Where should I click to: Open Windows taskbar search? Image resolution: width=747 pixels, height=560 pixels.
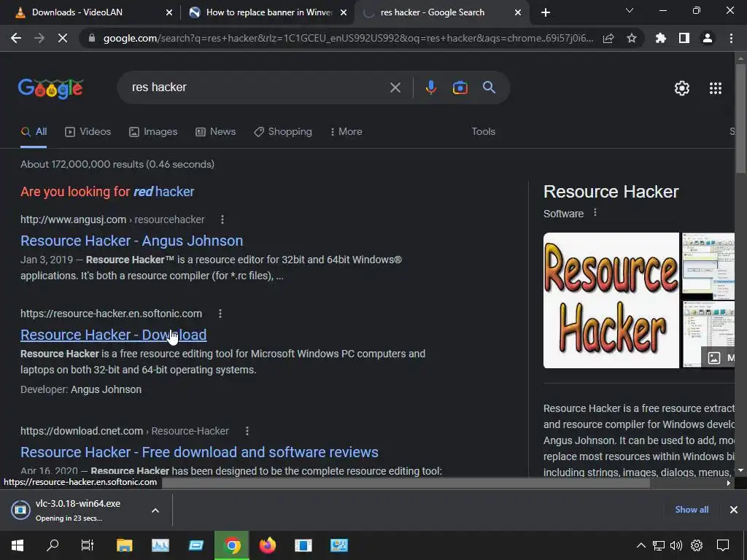tap(53, 545)
